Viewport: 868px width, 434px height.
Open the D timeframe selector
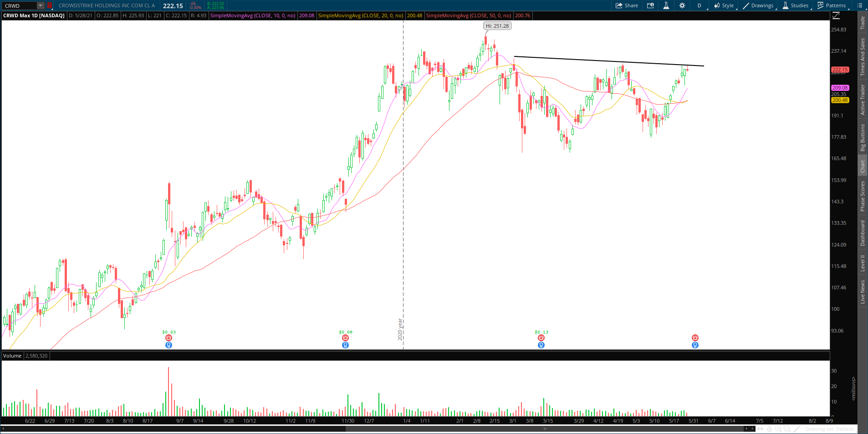pyautogui.click(x=699, y=5)
